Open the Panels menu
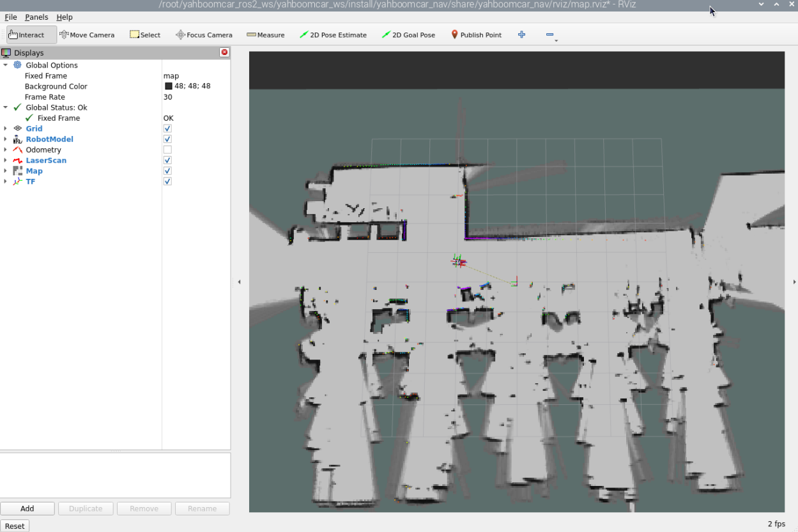Screen dimensions: 798x532 coord(36,17)
